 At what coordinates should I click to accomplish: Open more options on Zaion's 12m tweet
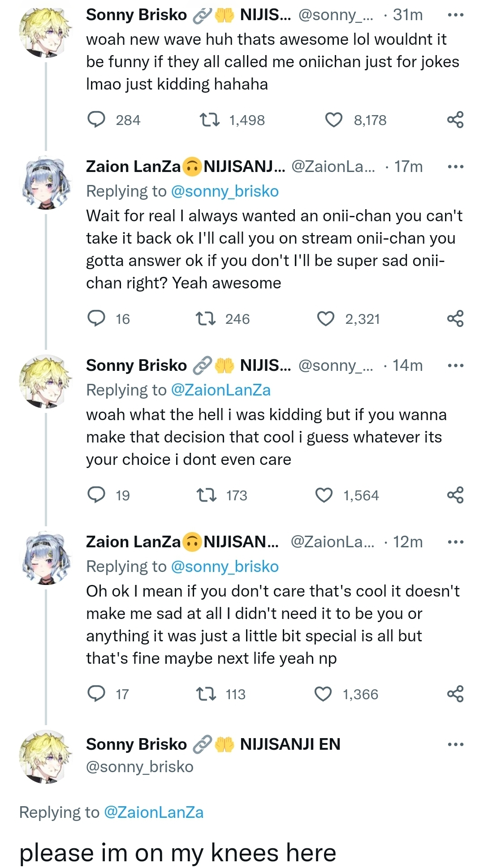(x=455, y=542)
